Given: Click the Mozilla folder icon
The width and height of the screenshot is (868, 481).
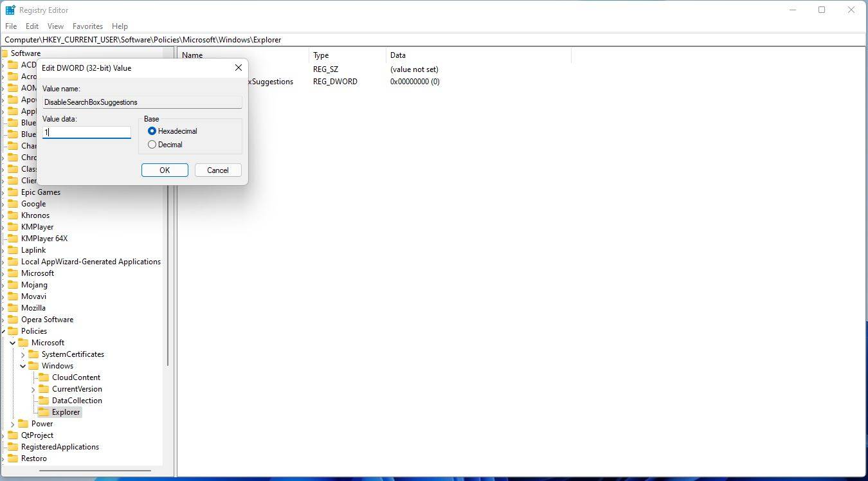Looking at the screenshot, I should [x=14, y=307].
